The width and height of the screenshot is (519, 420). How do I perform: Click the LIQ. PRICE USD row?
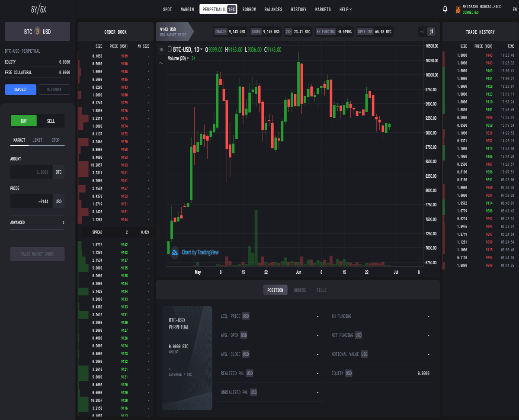pos(270,316)
